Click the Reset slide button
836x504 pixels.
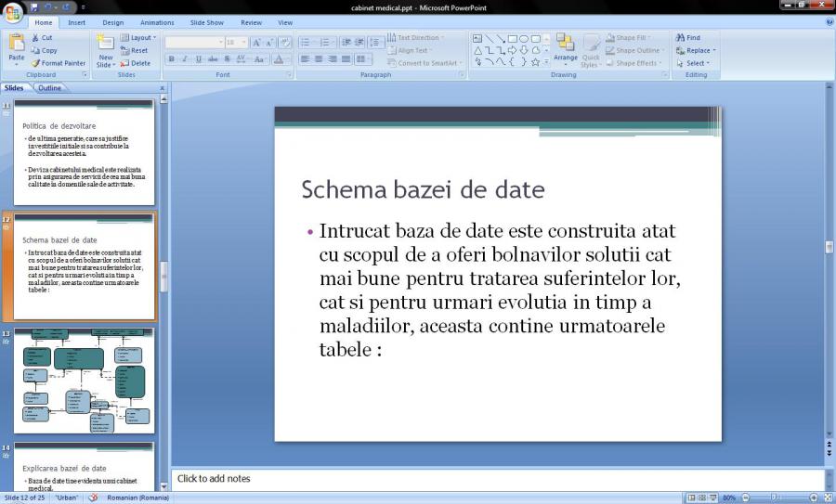135,51
